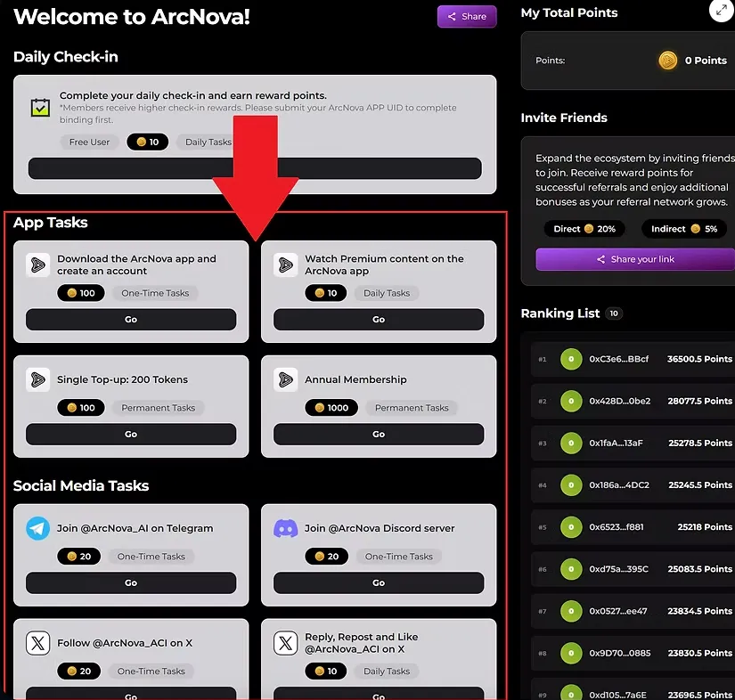Click One-Time Tasks tag on Telegram card

tap(151, 557)
